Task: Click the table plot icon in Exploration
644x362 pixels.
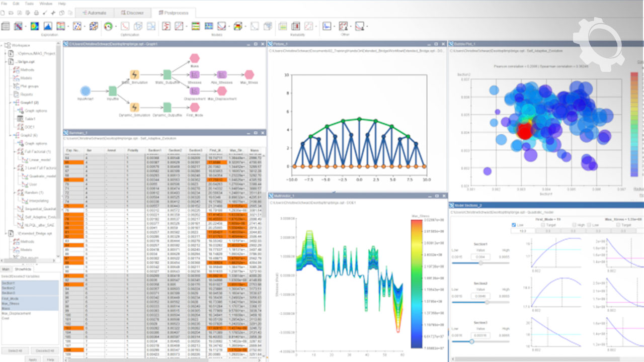Action: 6,26
